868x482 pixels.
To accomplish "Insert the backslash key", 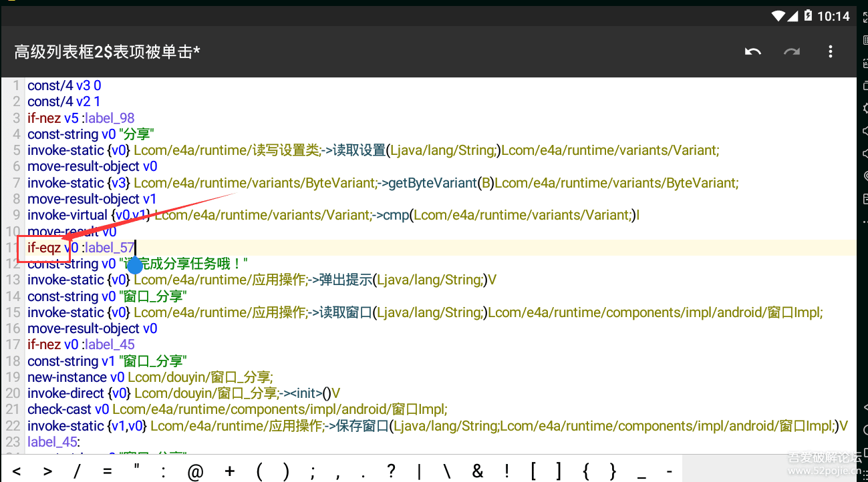I will pos(446,472).
